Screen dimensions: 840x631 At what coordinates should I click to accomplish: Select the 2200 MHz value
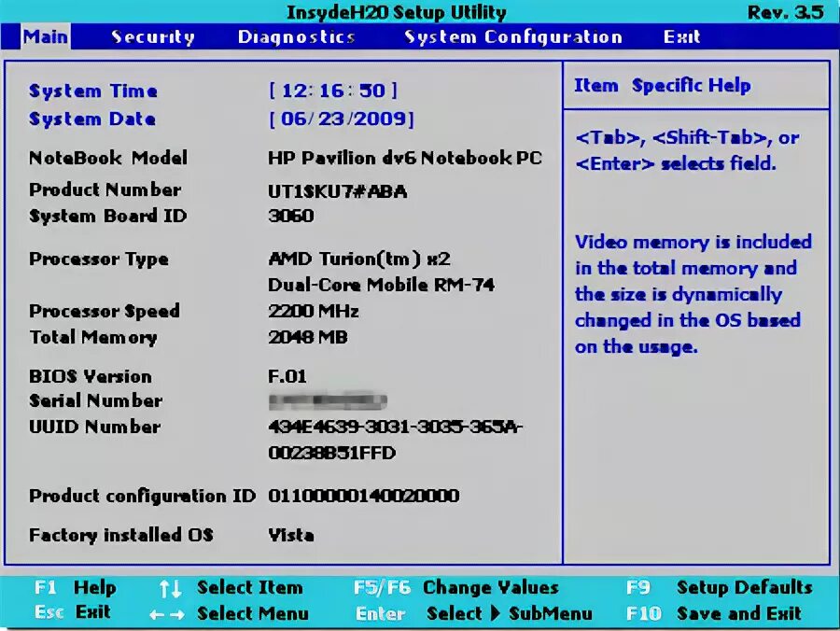click(314, 311)
